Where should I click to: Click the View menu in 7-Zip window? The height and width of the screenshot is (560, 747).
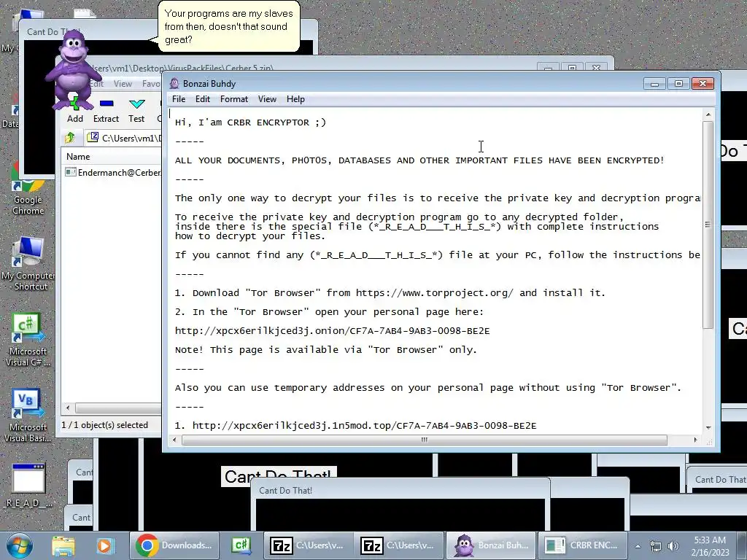[123, 84]
